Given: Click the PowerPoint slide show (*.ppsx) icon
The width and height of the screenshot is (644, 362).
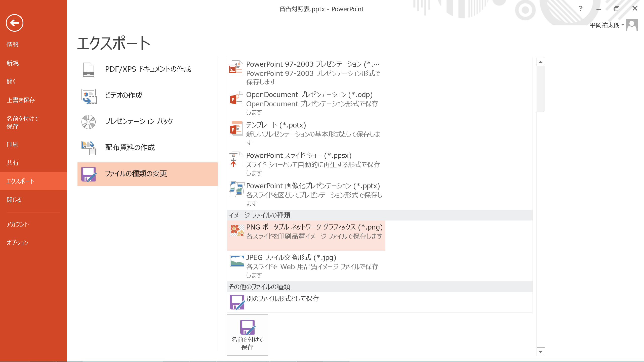Looking at the screenshot, I should [x=236, y=159].
